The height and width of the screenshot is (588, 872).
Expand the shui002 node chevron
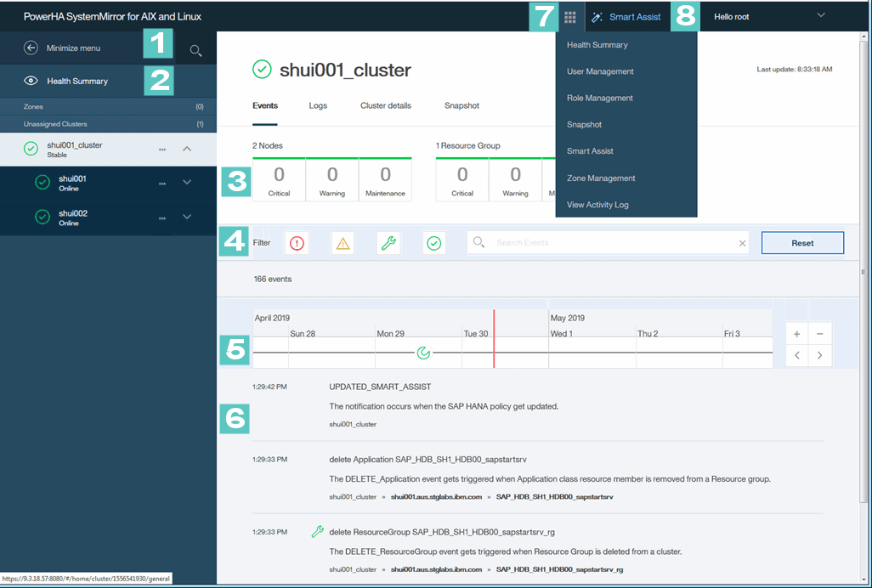click(187, 217)
